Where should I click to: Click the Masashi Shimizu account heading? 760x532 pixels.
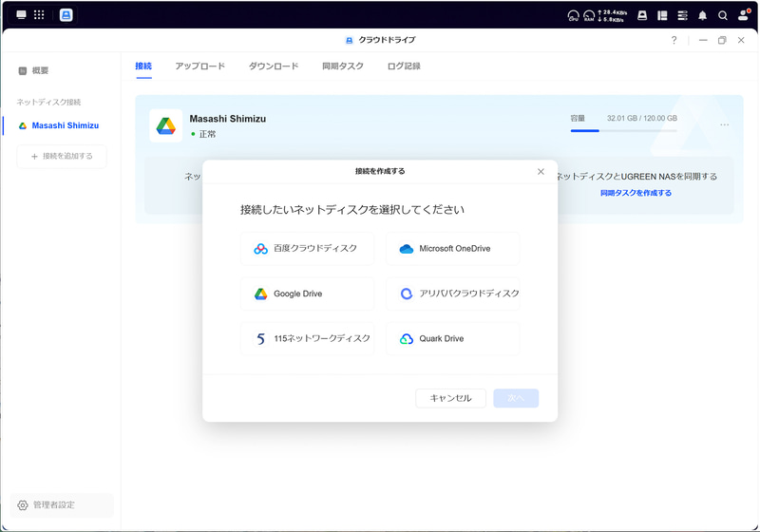point(228,119)
